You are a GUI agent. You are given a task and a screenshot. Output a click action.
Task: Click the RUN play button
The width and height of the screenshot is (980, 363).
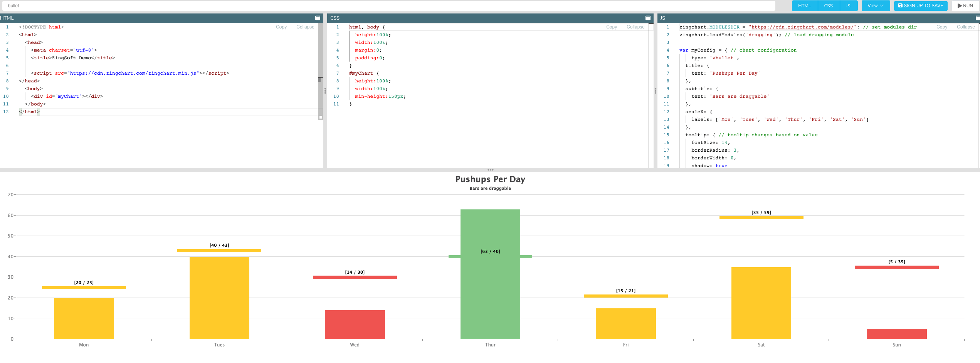[965, 6]
